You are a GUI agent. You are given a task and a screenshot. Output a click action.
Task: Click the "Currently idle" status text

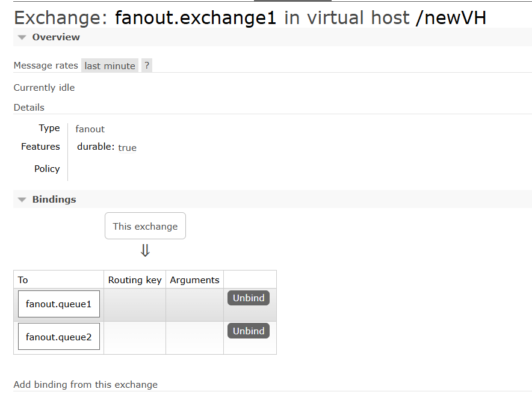click(44, 87)
